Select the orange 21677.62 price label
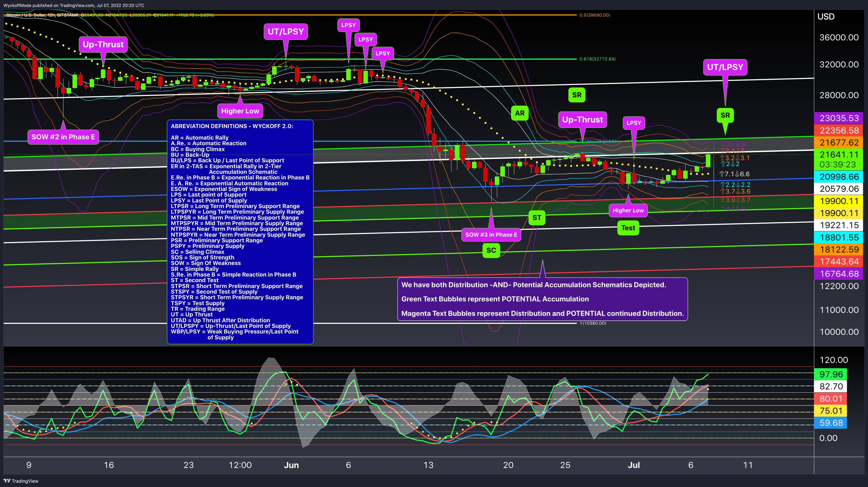The height and width of the screenshot is (487, 868). tap(839, 143)
